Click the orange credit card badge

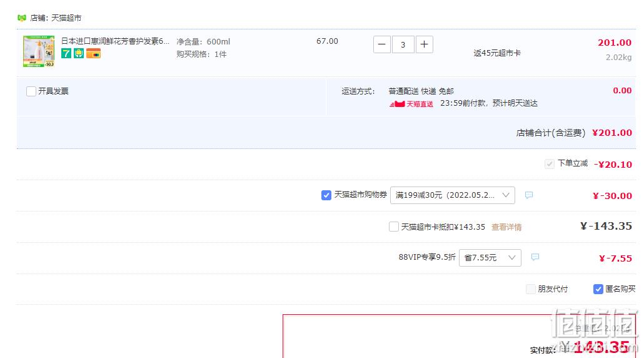93,53
